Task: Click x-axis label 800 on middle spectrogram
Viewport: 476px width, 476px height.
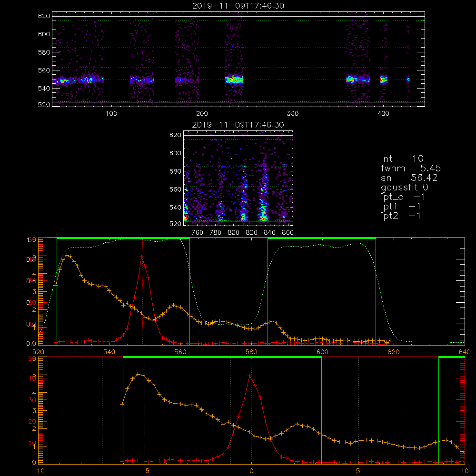Action: [x=233, y=233]
